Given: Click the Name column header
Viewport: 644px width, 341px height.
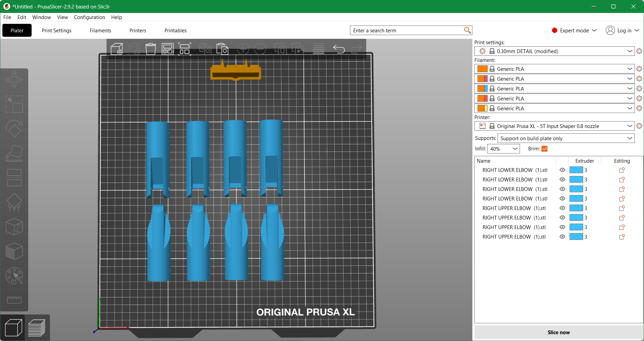Looking at the screenshot, I should (483, 161).
